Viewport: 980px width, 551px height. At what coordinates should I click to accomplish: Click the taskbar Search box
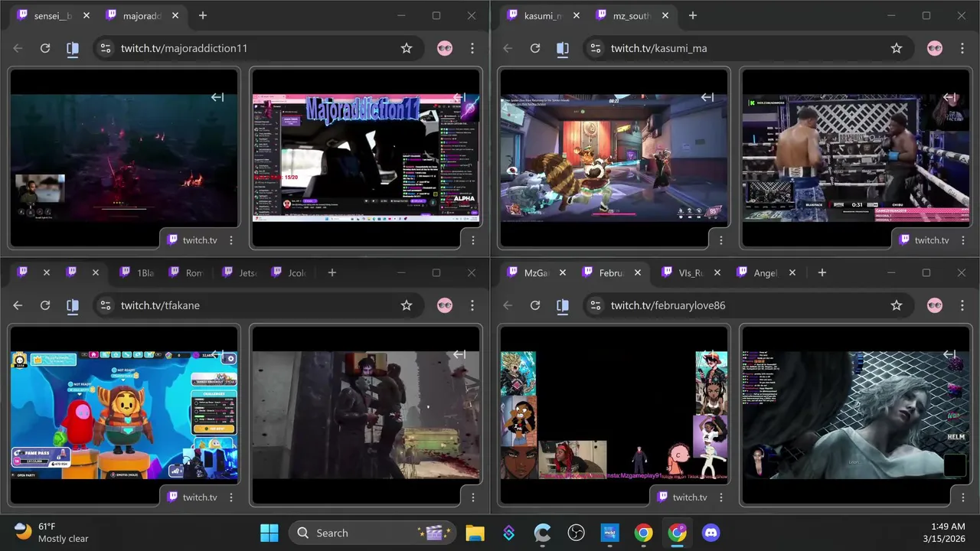373,533
